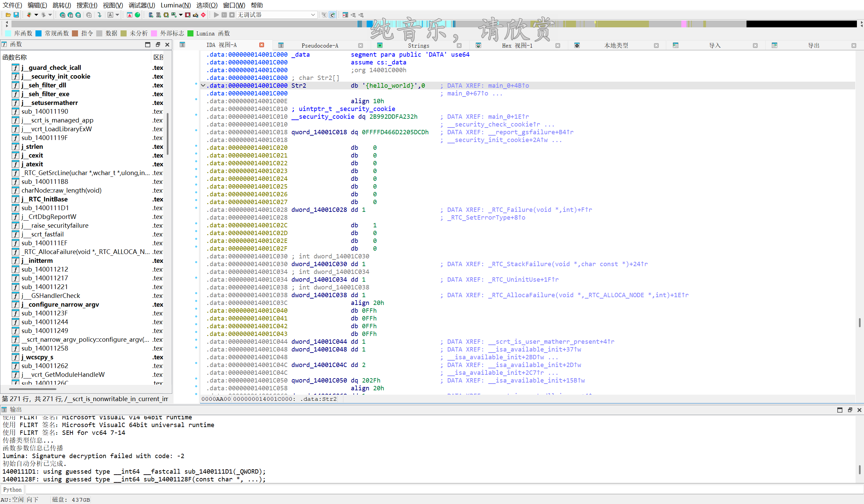Open dropdown arrow next to back navigation
Viewport: 864px width, 504px height.
[36, 15]
